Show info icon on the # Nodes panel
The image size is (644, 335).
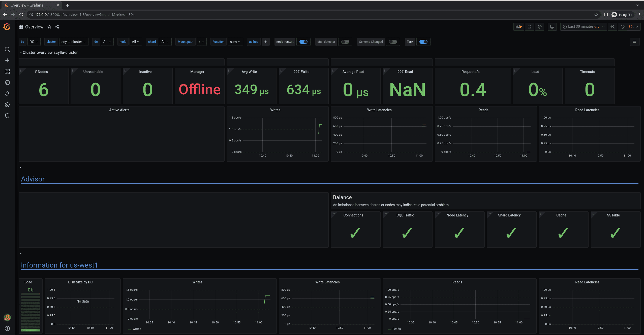tap(21, 70)
